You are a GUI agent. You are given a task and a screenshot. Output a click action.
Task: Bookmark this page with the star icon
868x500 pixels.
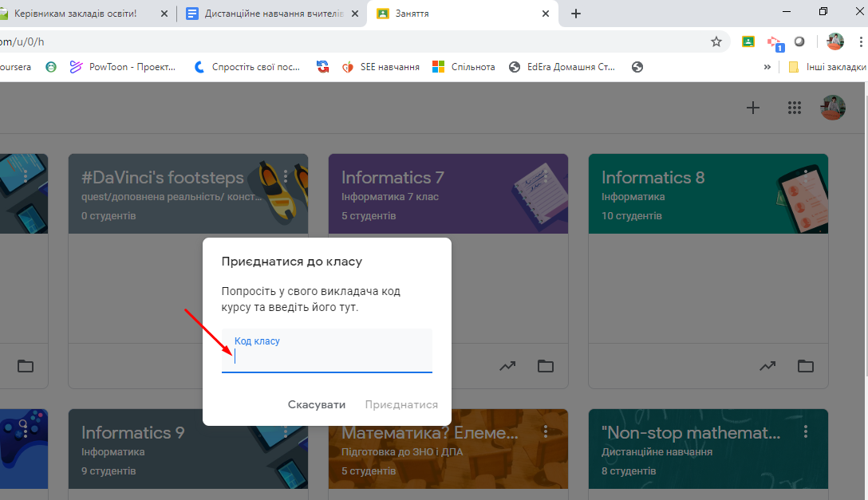point(716,41)
